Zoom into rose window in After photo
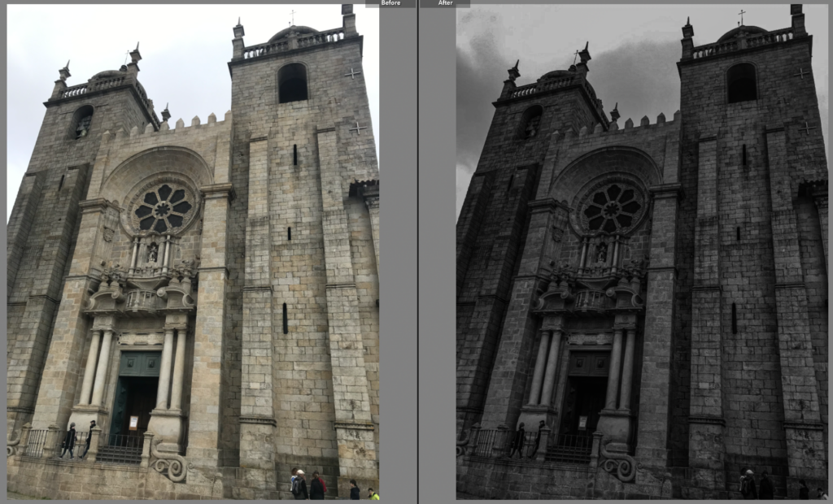 pyautogui.click(x=613, y=208)
